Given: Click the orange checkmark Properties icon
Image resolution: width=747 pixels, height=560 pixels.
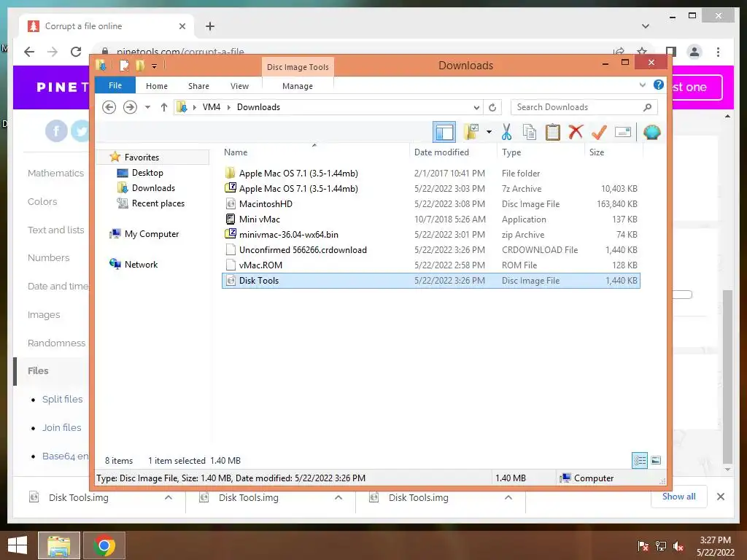Looking at the screenshot, I should (599, 132).
